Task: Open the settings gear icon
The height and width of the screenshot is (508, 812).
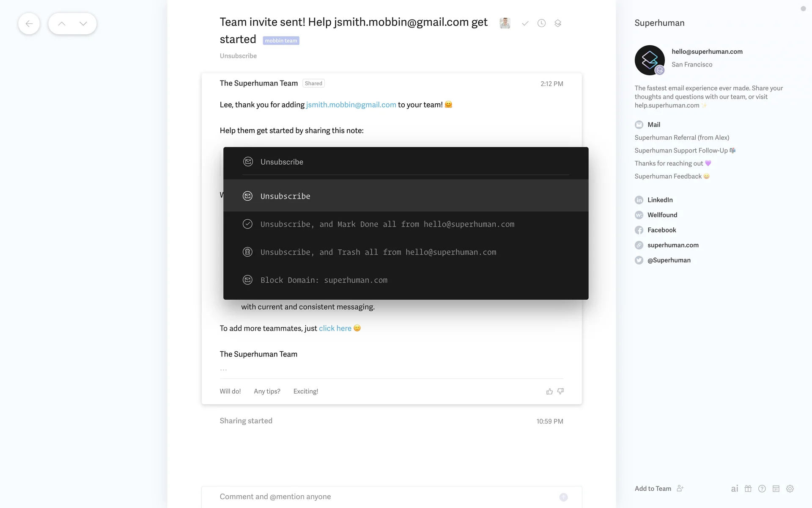Action: [x=790, y=489]
